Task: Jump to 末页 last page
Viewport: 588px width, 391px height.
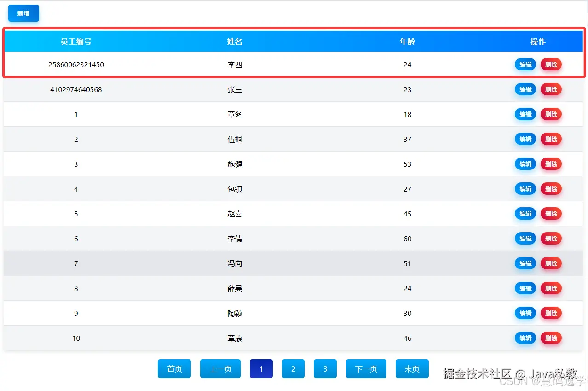Action: pos(412,369)
